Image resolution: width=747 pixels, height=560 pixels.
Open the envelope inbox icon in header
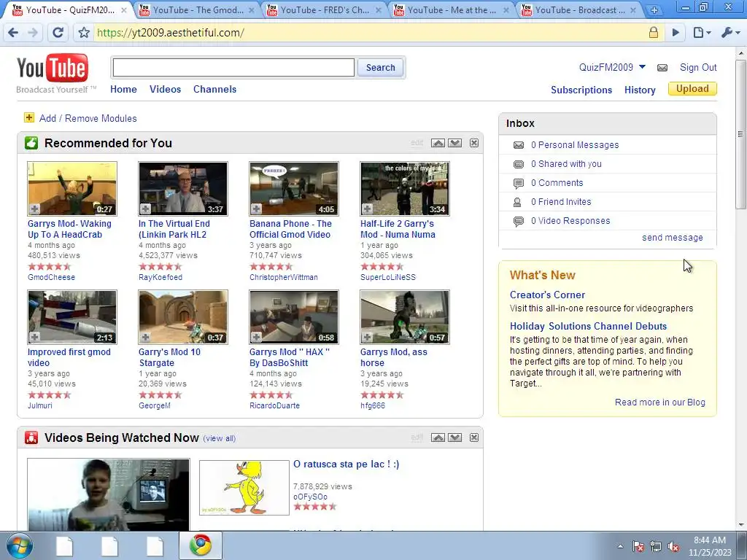click(x=662, y=68)
